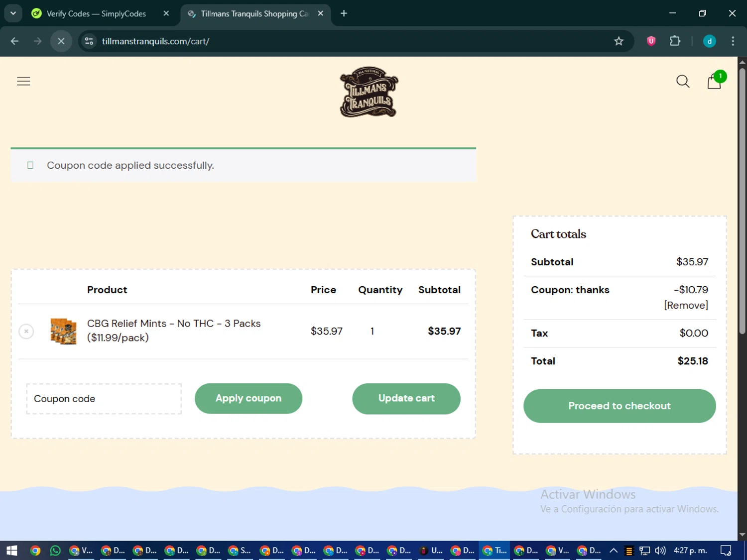Switch to taskbar window labeled 'U...'
The image size is (747, 560).
[x=431, y=551]
